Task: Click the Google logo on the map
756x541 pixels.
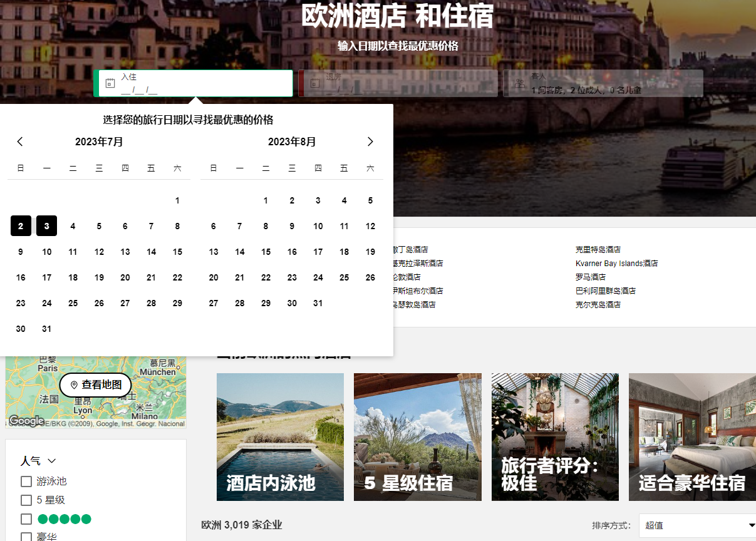Action: pos(26,421)
